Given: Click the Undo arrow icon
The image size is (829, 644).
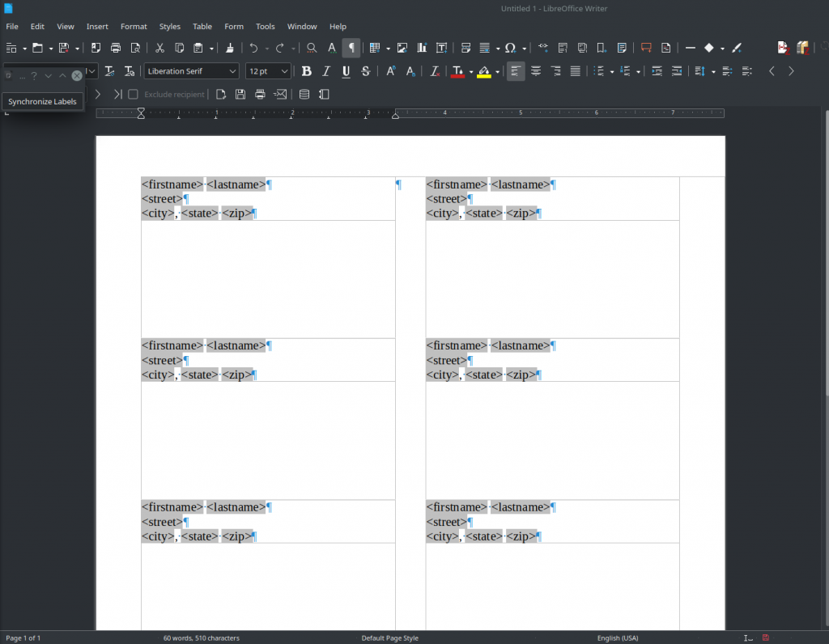Looking at the screenshot, I should click(x=253, y=48).
